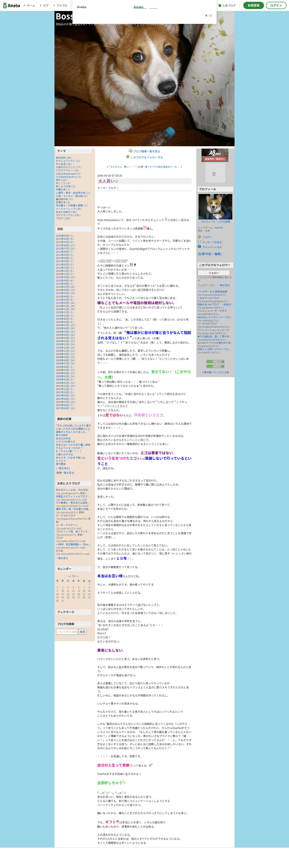Open favorite blog コーギーアルチ〜ン
The height and width of the screenshot is (868, 289).
click(67, 525)
